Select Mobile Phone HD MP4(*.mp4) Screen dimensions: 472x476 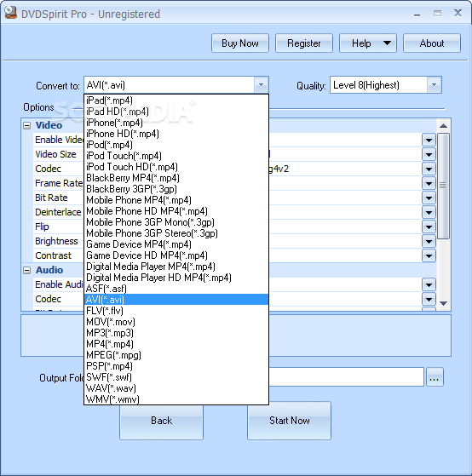point(176,211)
